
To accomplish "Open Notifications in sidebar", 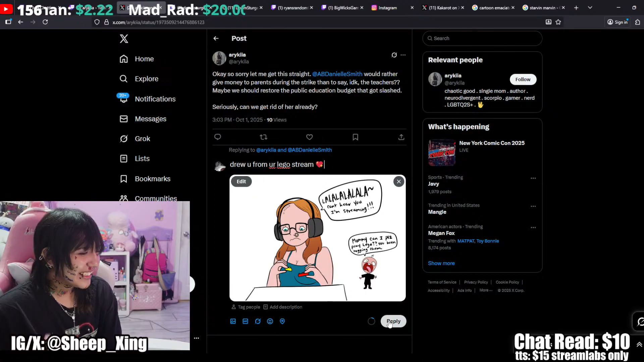I will pyautogui.click(x=155, y=99).
